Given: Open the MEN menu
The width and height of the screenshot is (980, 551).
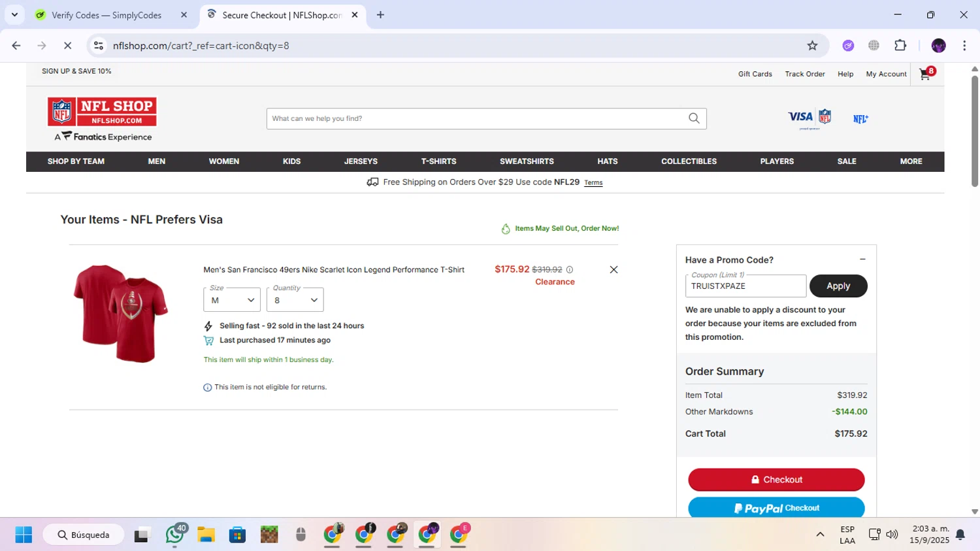Looking at the screenshot, I should (157, 161).
